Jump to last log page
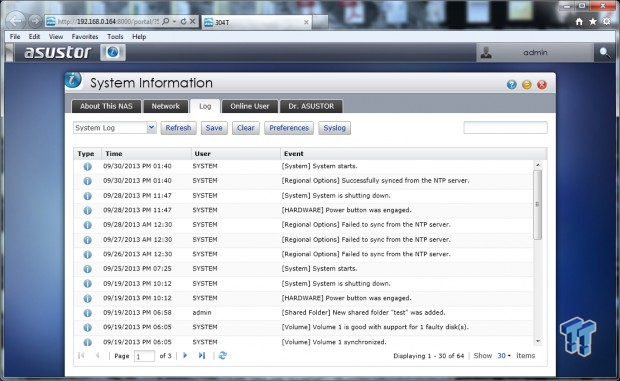 202,355
